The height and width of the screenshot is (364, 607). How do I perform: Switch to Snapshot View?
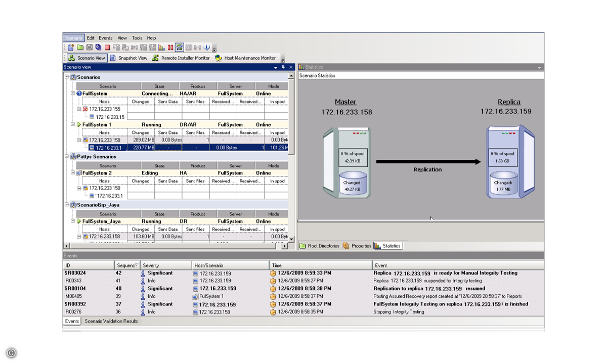click(128, 58)
